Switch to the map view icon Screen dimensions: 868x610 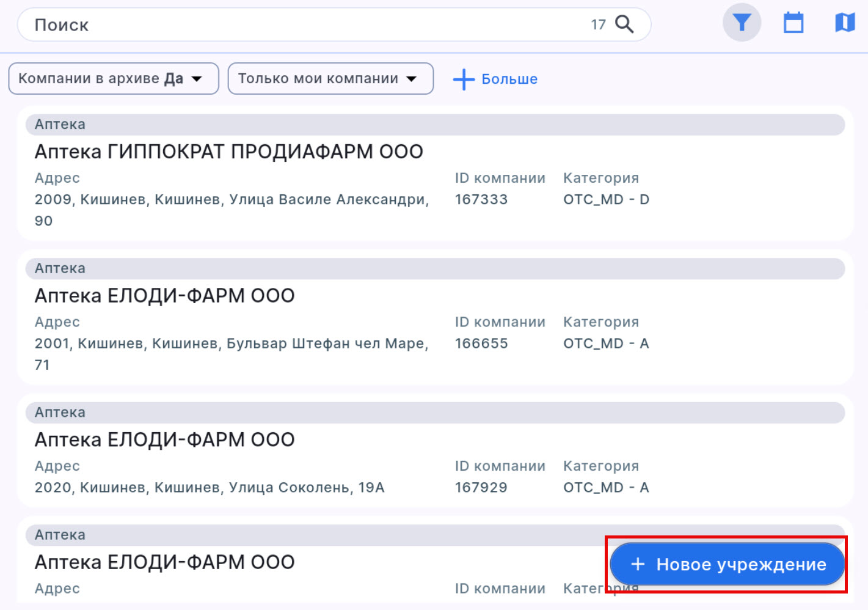pos(844,23)
